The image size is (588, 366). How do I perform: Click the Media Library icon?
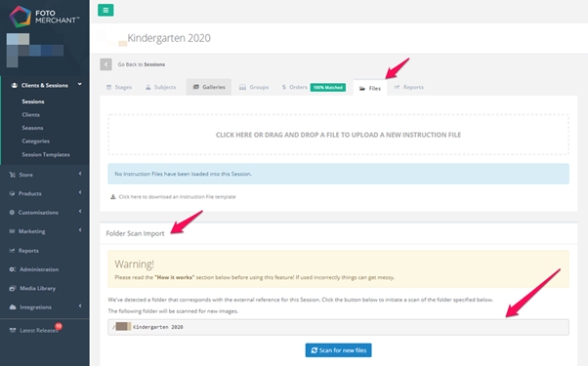point(13,289)
